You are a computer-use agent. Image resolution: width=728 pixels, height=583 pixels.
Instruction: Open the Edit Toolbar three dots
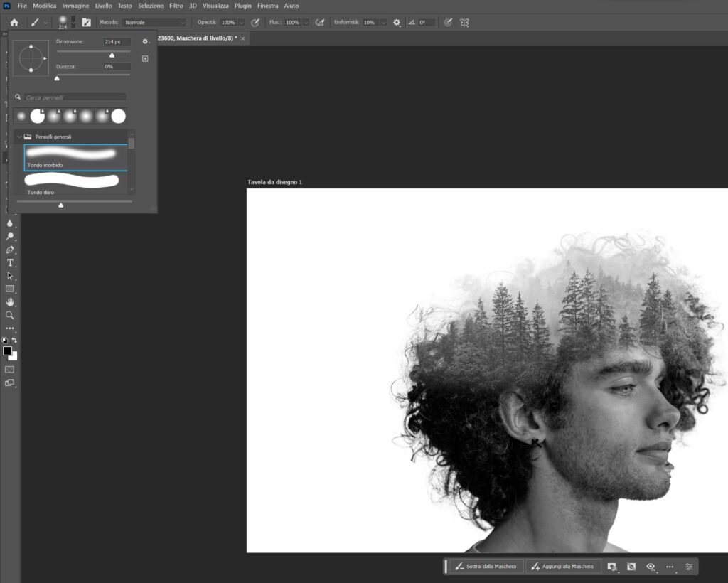pyautogui.click(x=10, y=328)
